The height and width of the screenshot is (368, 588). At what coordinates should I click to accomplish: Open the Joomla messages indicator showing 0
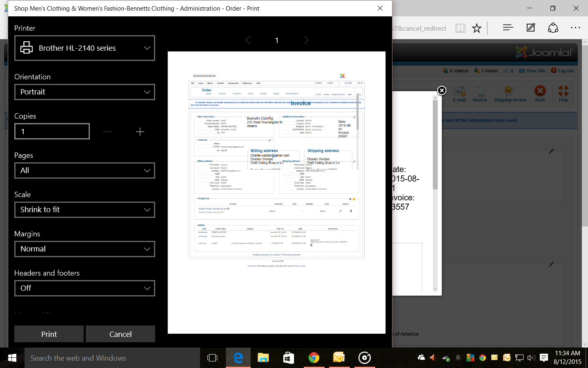click(x=509, y=71)
